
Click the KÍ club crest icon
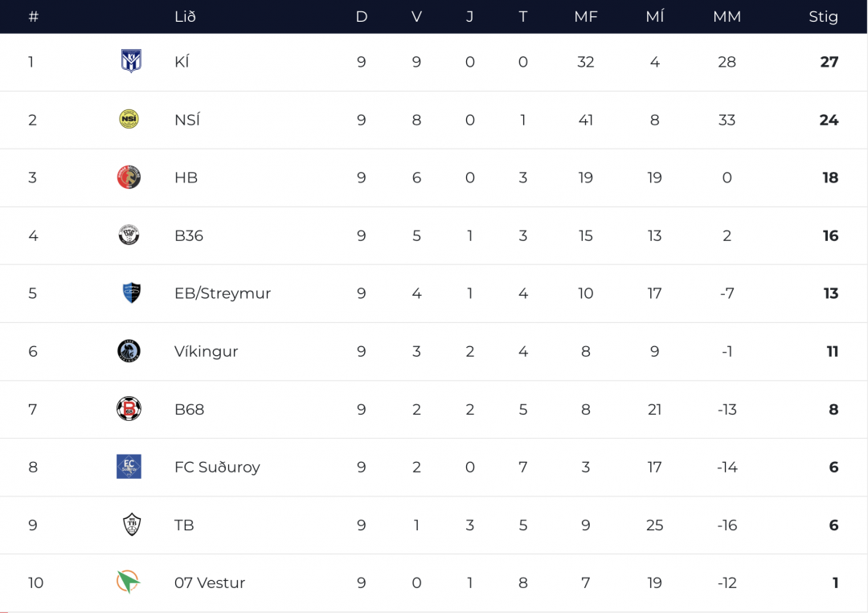[130, 61]
